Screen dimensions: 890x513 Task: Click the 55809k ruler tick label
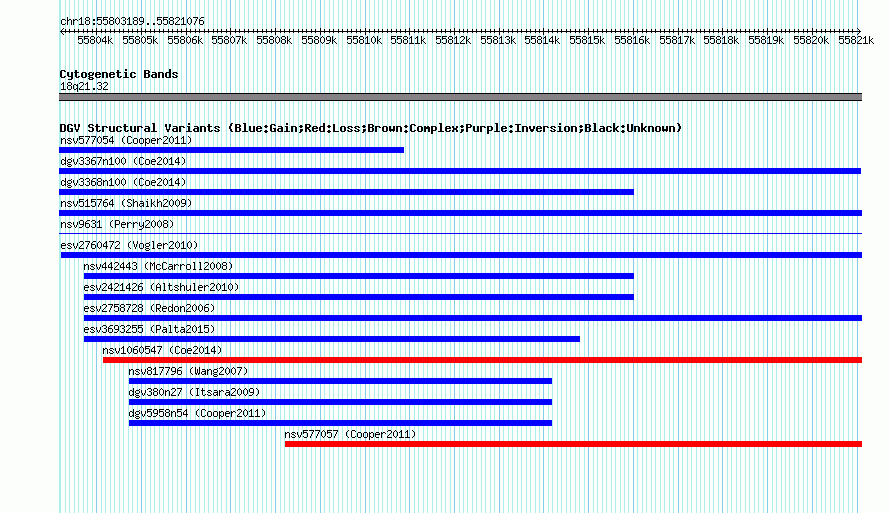tap(319, 40)
